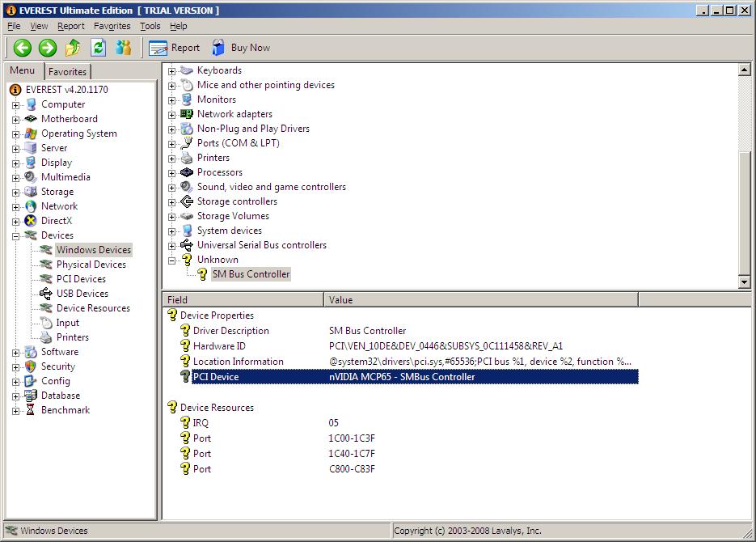Select the SM Bus Controller device

point(251,274)
